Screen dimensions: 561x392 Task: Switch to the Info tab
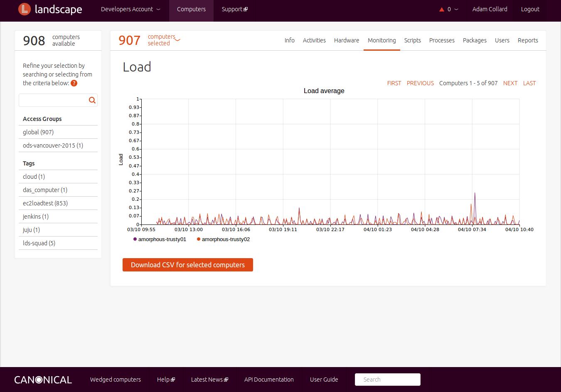point(290,40)
